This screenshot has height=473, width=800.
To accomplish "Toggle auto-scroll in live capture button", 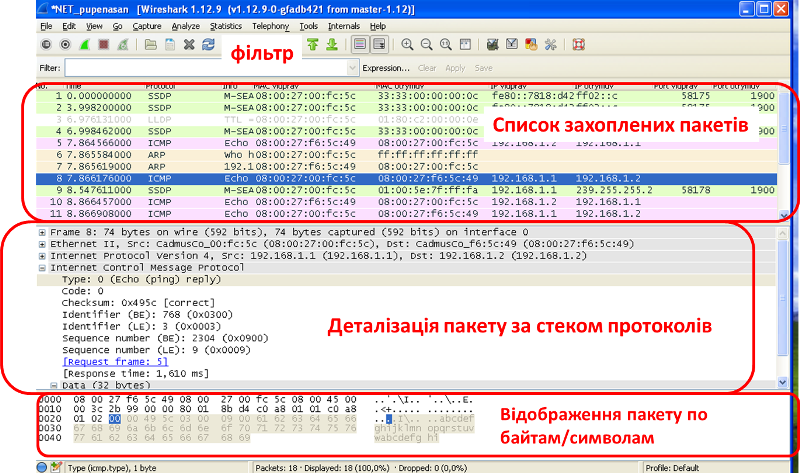I will (379, 45).
